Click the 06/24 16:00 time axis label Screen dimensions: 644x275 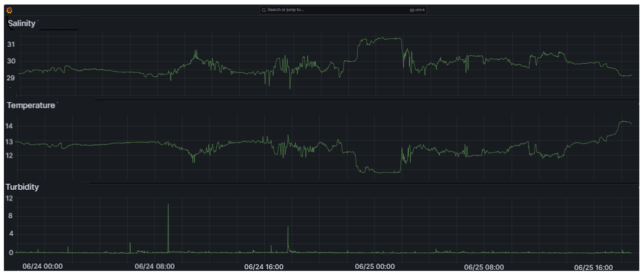pyautogui.click(x=264, y=267)
